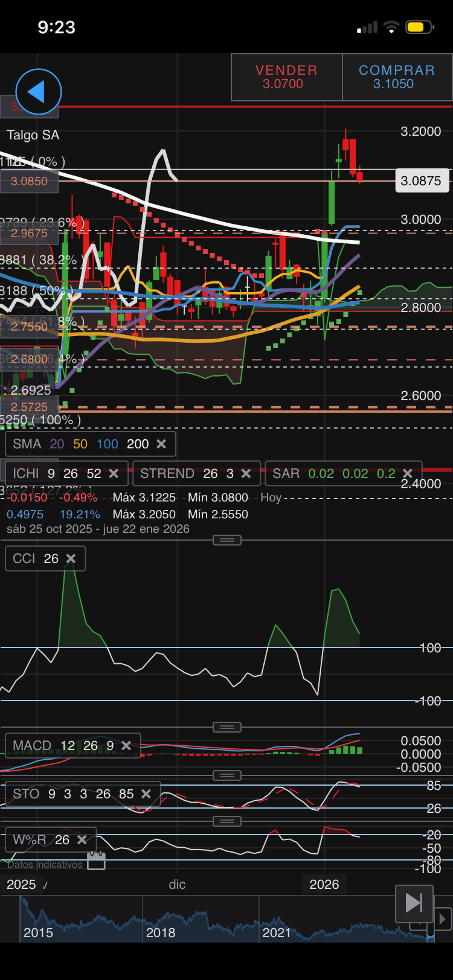
Task: Tap the 2.9675 price level tag
Action: pyautogui.click(x=29, y=233)
